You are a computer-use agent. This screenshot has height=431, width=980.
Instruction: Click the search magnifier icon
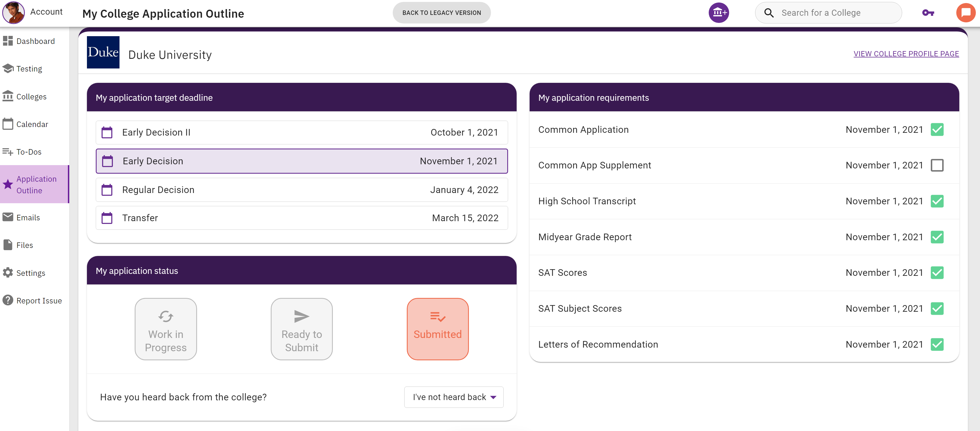pos(769,13)
